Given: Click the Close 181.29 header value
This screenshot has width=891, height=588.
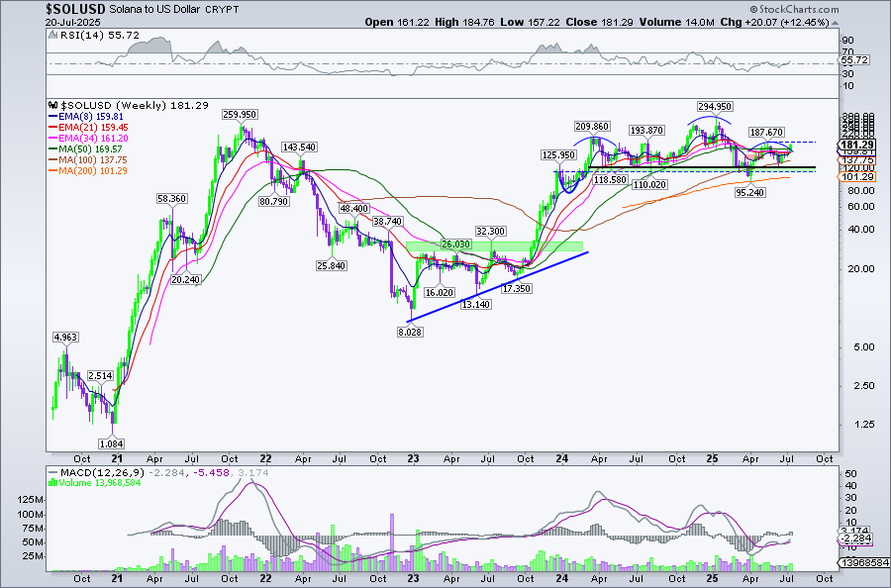Looking at the screenshot, I should [x=599, y=22].
